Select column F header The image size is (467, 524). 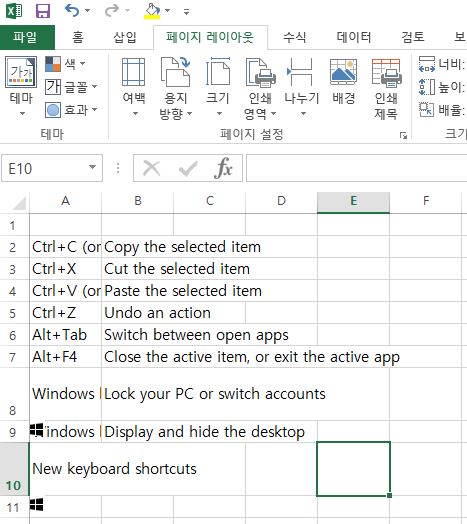tap(426, 201)
